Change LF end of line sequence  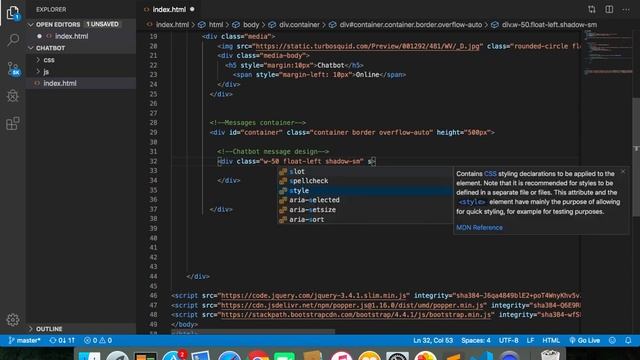(530, 340)
